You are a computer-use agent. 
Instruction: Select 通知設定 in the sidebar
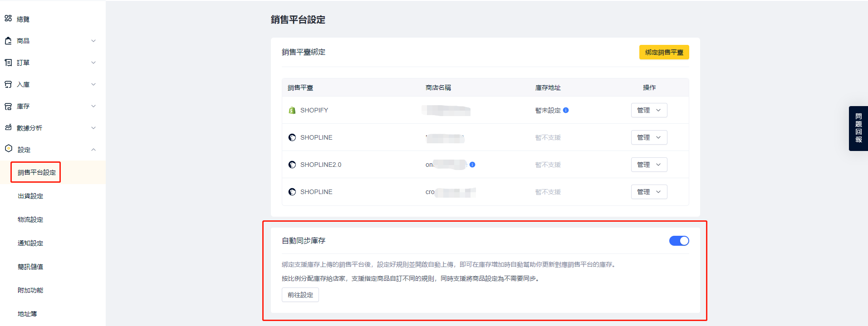point(30,243)
